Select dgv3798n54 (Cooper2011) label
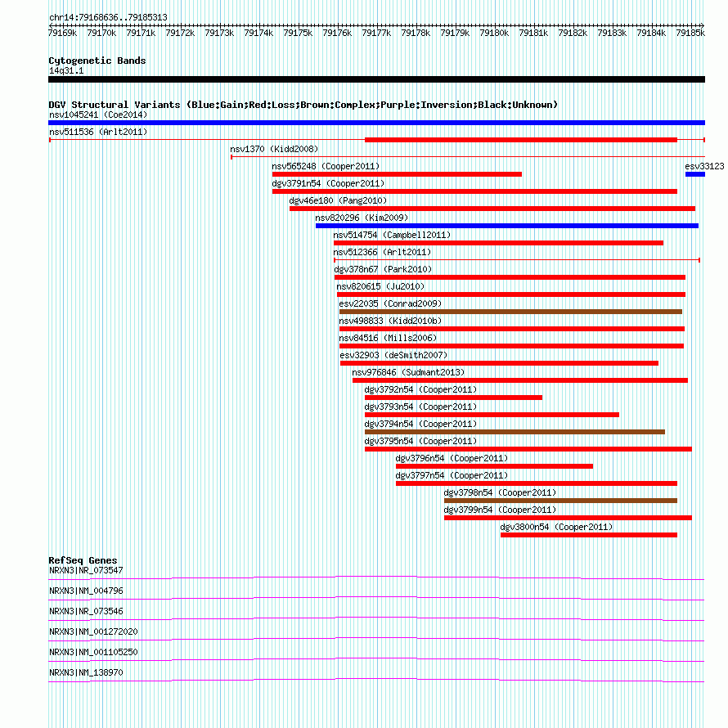This screenshot has width=728, height=728. click(x=500, y=492)
